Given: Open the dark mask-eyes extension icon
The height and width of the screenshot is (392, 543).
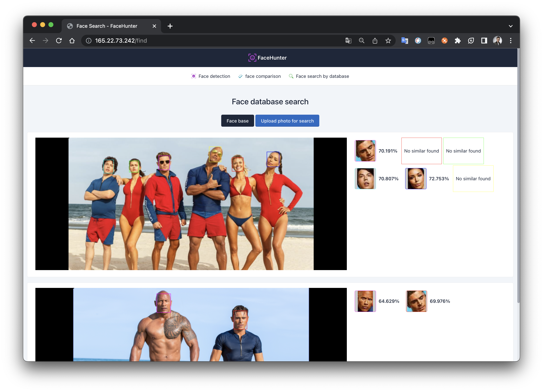Looking at the screenshot, I should pos(431,41).
